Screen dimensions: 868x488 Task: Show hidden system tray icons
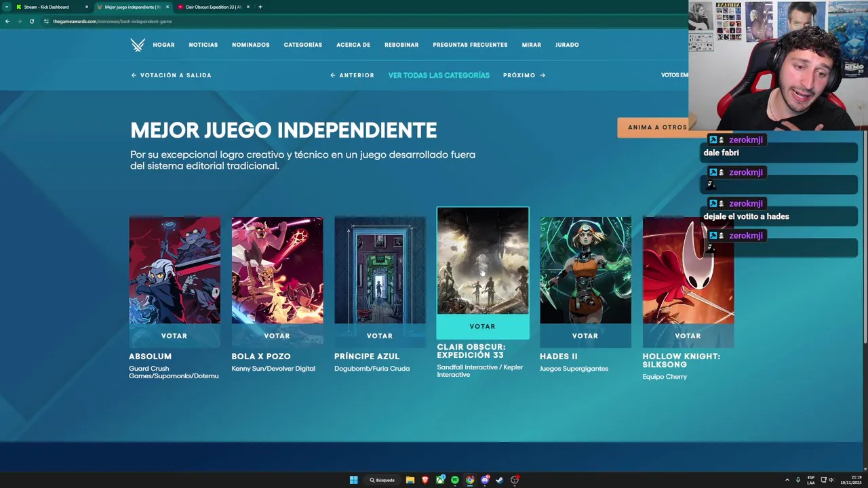[787, 480]
